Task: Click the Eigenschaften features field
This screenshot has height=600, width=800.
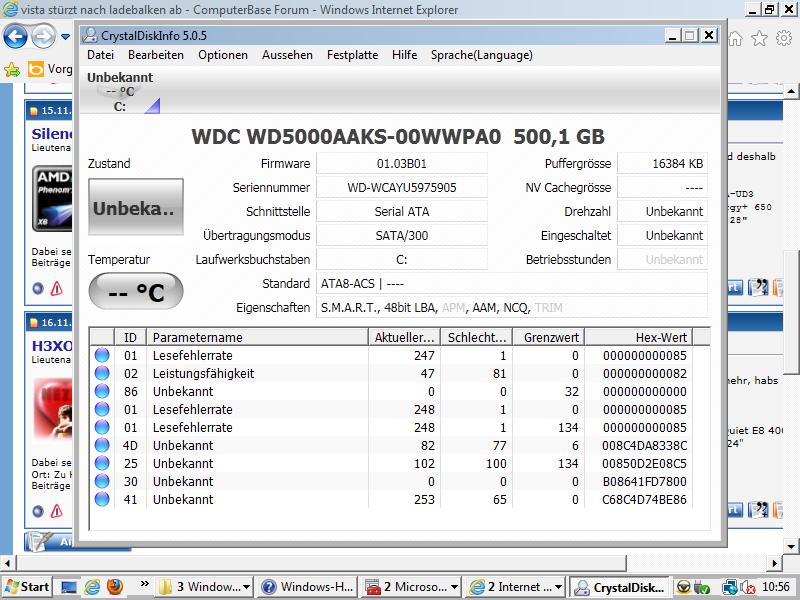Action: (512, 308)
